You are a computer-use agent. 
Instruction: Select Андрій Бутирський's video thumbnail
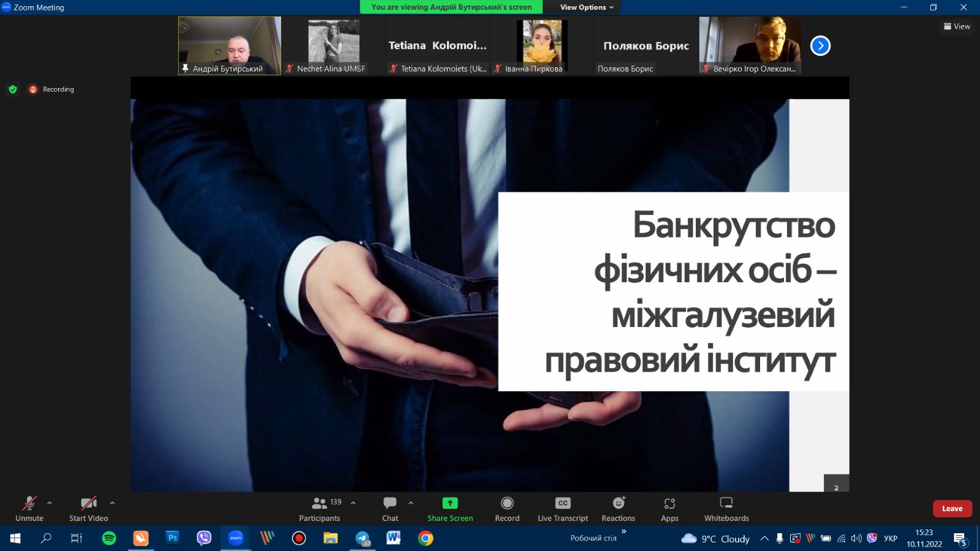pos(230,46)
